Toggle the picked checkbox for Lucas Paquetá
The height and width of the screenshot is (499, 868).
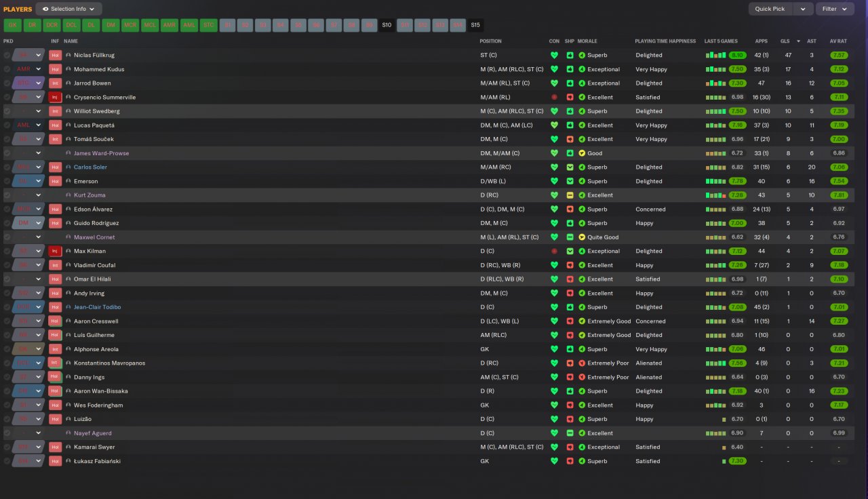point(7,125)
